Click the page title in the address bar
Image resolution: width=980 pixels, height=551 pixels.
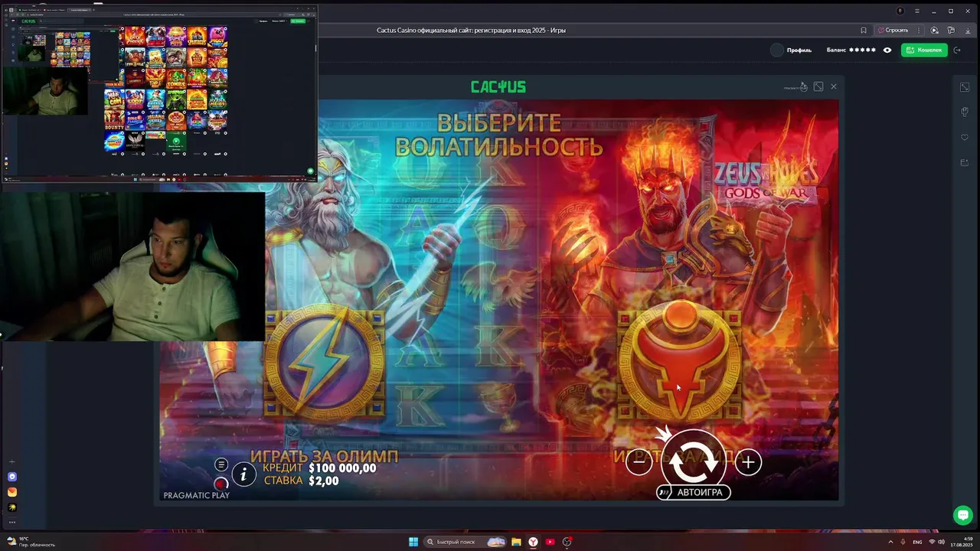tap(471, 30)
